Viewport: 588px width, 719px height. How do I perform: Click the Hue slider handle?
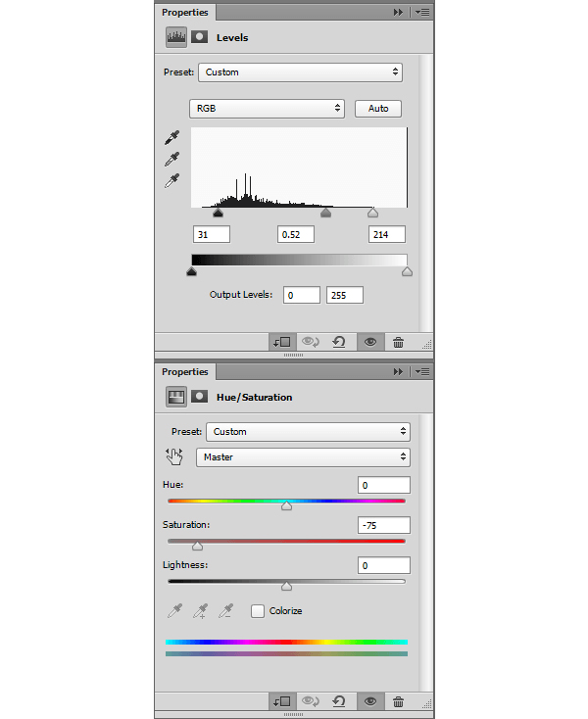pos(287,505)
